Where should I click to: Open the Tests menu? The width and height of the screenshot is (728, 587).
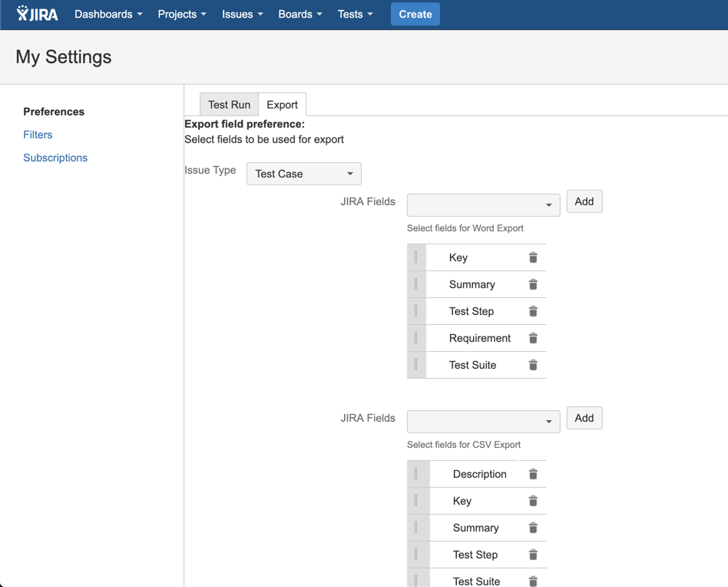(x=356, y=15)
